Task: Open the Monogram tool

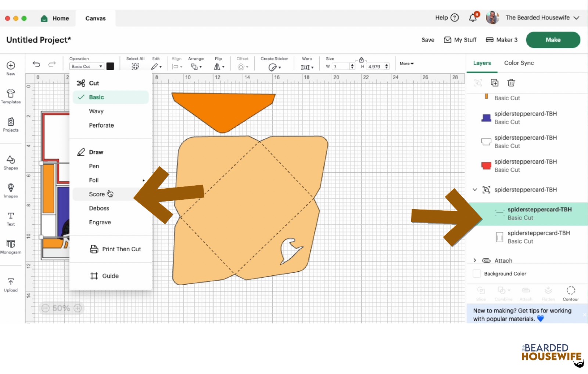Action: pyautogui.click(x=11, y=246)
